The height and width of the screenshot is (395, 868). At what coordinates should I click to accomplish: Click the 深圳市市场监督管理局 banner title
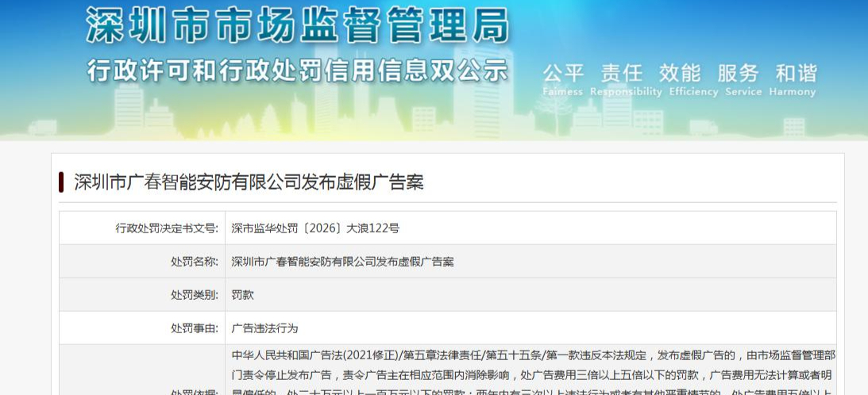pos(297,26)
